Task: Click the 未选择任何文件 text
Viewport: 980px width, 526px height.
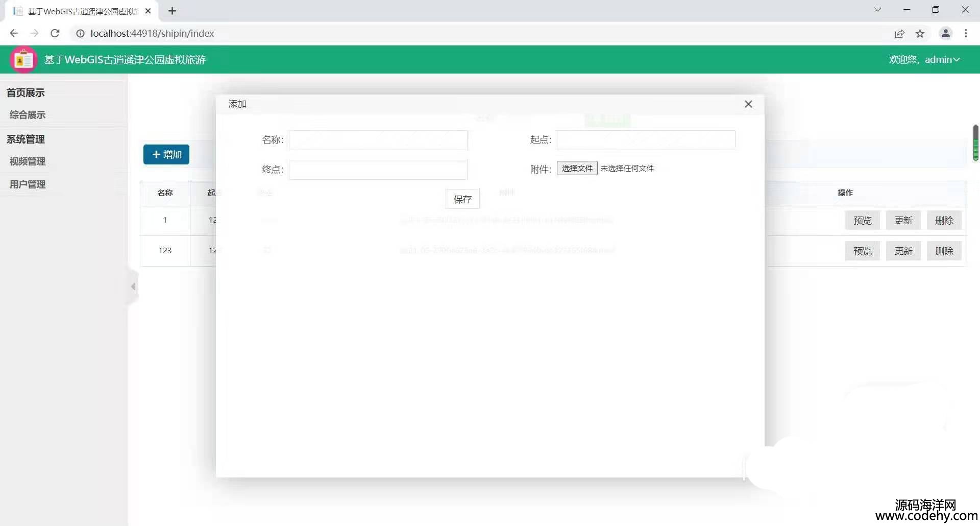Action: pos(627,169)
